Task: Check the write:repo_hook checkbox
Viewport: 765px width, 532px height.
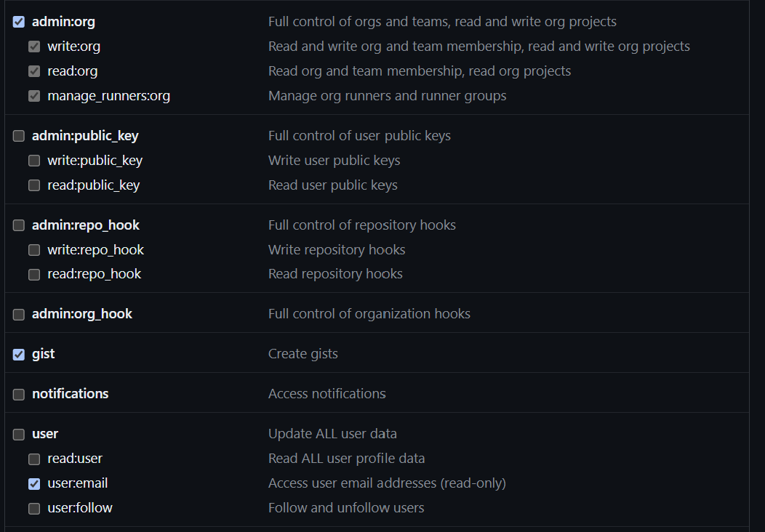Action: pos(34,250)
